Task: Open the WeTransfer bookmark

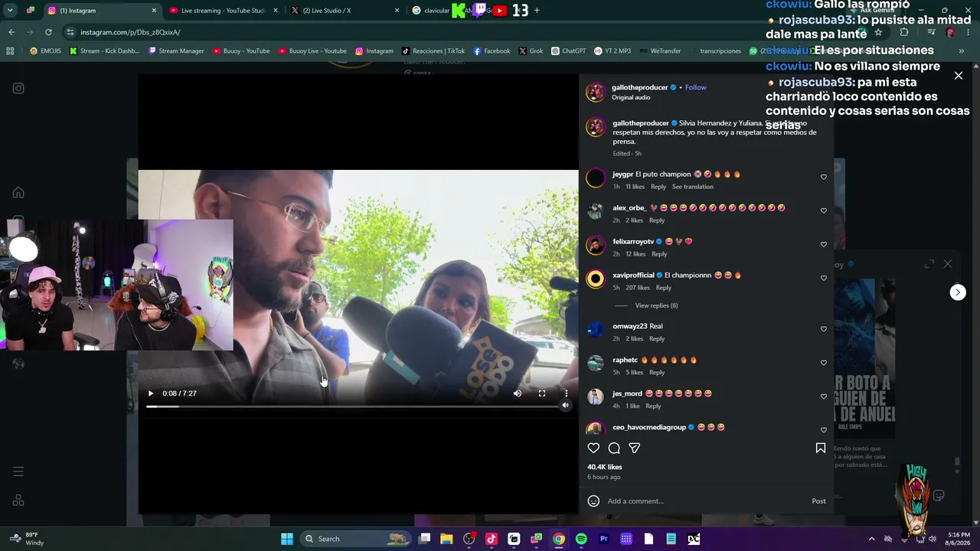Action: point(660,51)
